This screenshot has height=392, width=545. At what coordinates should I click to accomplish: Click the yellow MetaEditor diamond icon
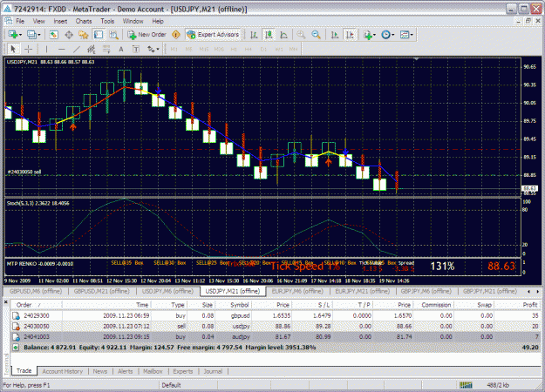coord(176,35)
